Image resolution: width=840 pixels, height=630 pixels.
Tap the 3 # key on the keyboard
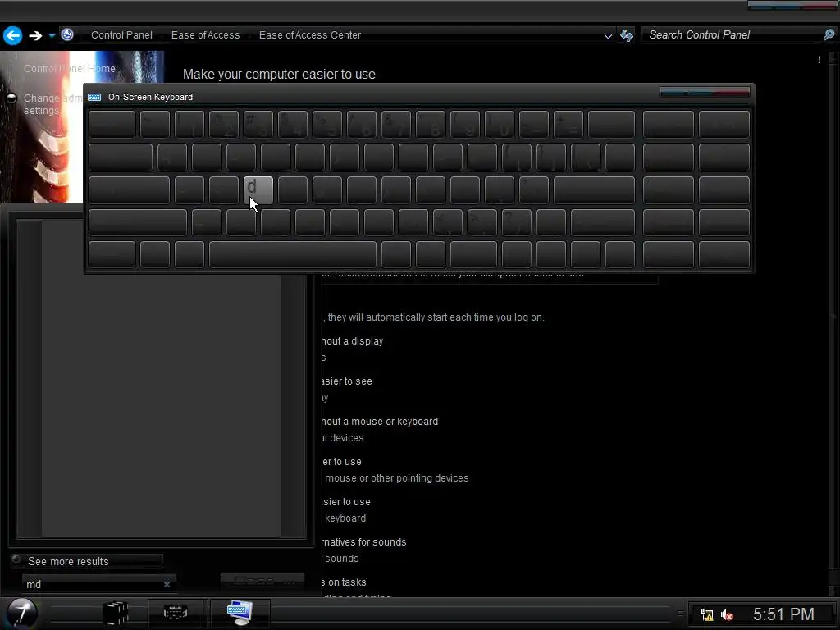coord(258,125)
